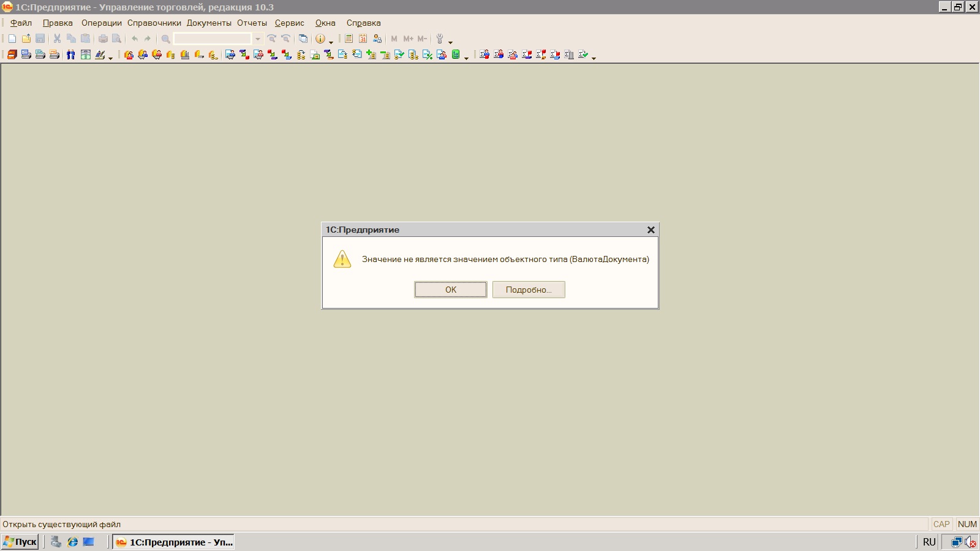Click the Print preview icon

point(116,39)
